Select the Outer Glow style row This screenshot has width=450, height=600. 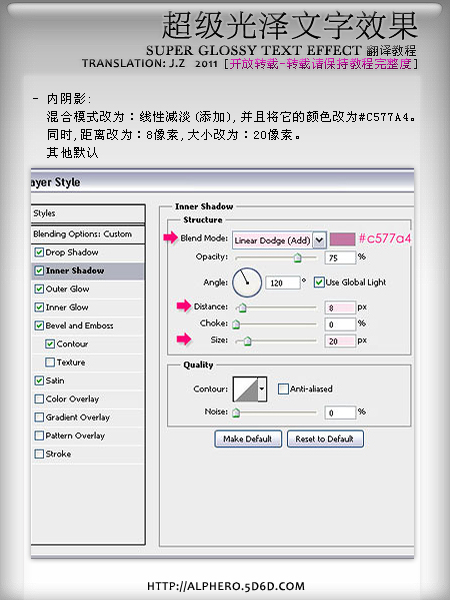88,289
